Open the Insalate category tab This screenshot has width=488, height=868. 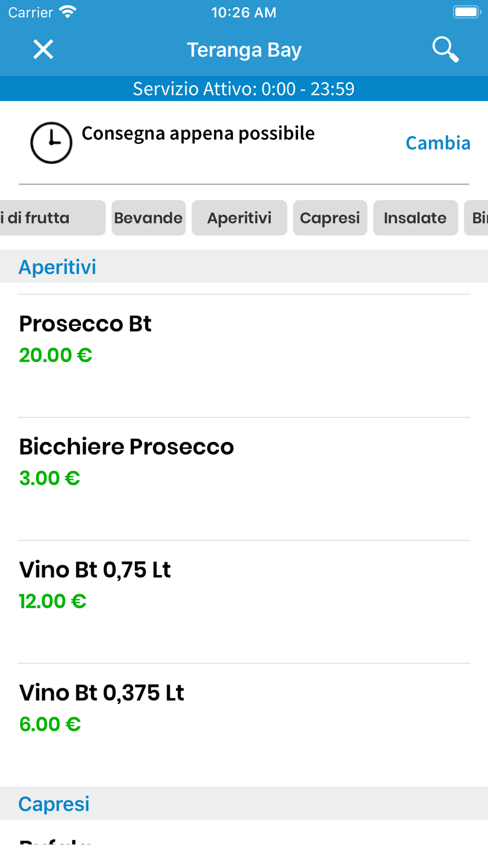tap(415, 218)
